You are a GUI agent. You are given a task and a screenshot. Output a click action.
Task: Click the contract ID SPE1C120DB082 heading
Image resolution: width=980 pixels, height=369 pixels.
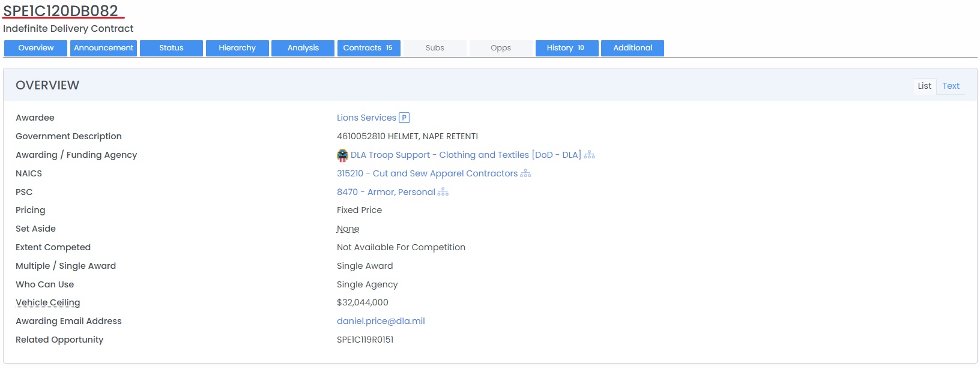pyautogui.click(x=61, y=11)
